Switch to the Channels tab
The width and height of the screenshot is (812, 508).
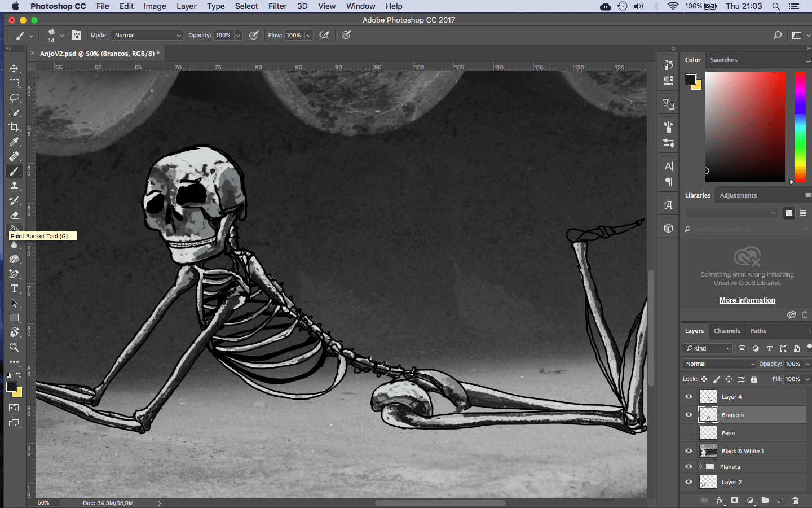727,331
